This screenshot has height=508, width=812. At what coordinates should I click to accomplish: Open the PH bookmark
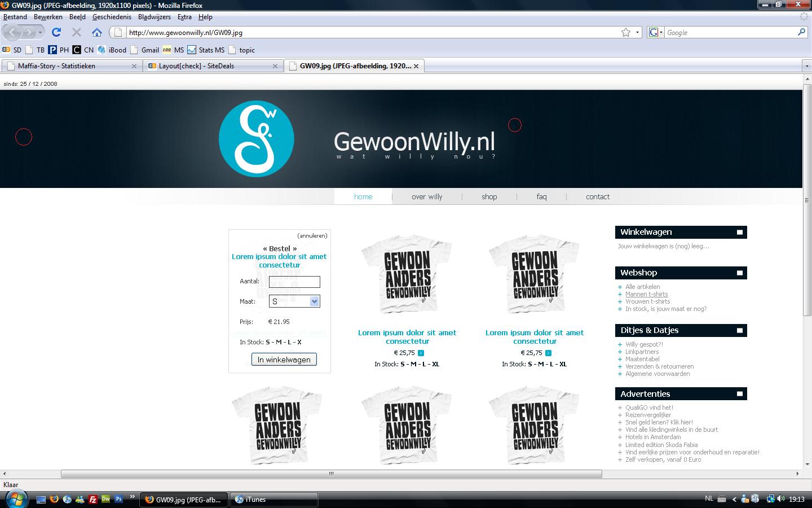pos(59,50)
